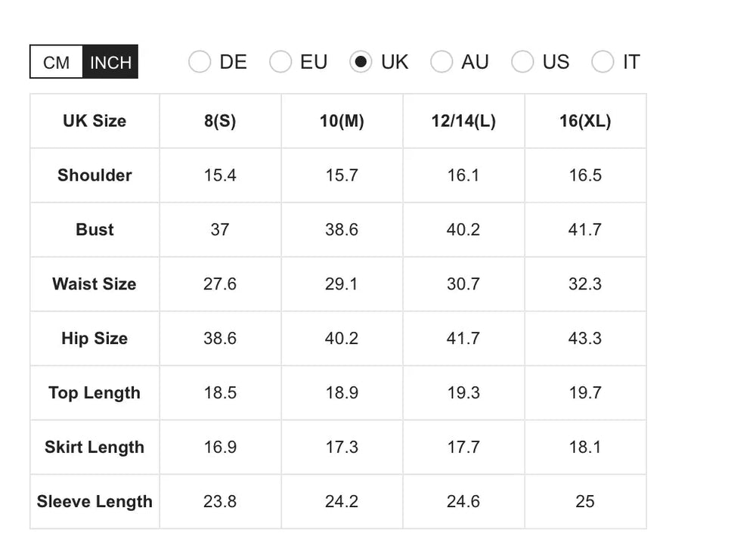Image resolution: width=756 pixels, height=548 pixels.
Task: Select the 10(M) size column header
Action: coord(342,121)
